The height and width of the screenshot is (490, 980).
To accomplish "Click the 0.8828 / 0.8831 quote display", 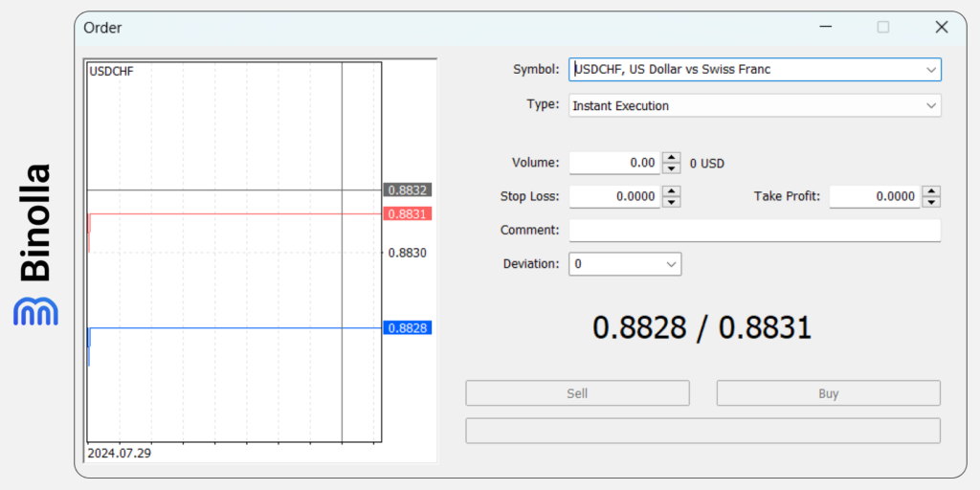I will pos(702,327).
